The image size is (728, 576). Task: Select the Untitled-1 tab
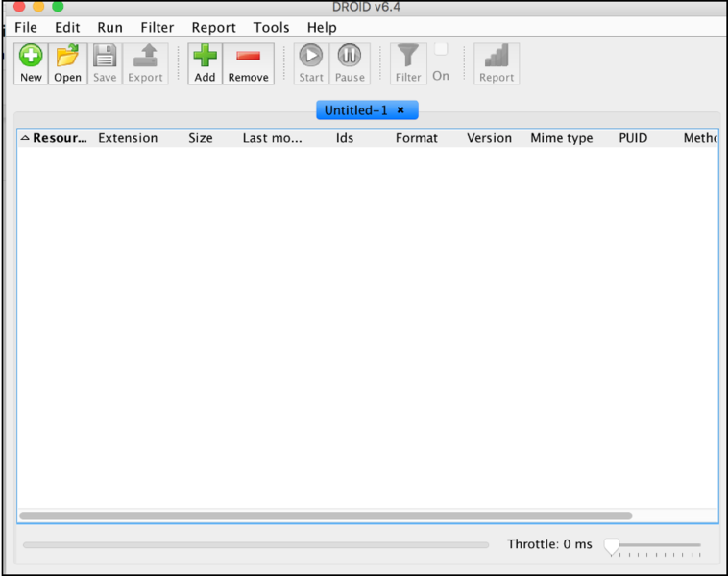click(355, 110)
